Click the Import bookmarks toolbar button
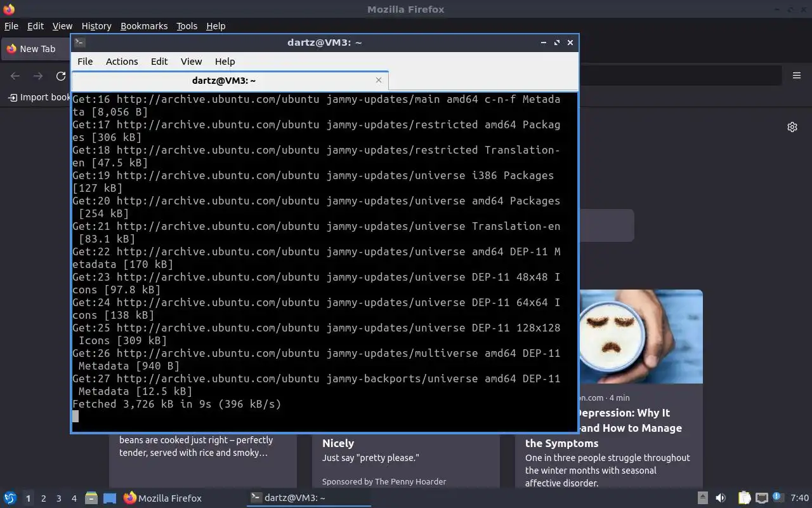 [39, 97]
